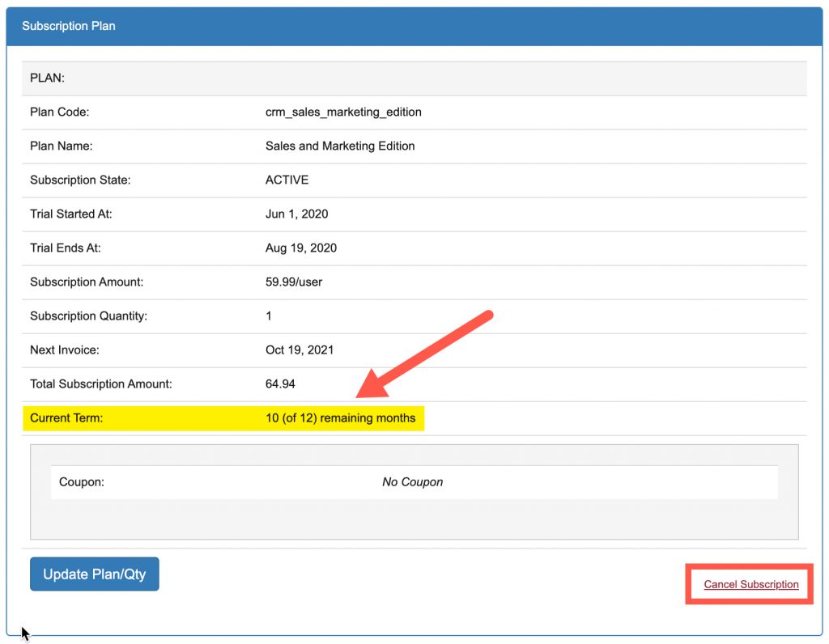Select the ACTIVE subscription state value

coord(286,180)
